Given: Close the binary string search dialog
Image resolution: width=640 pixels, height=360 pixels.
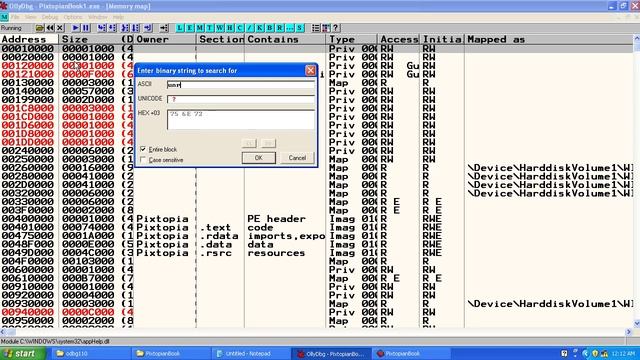Looking at the screenshot, I should [x=311, y=71].
